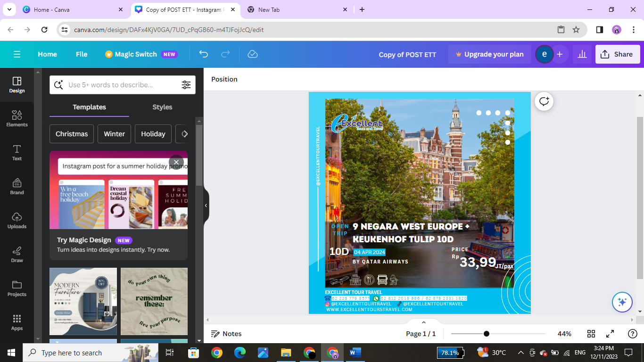The width and height of the screenshot is (644, 362).
Task: Click the zoom slider handle
Action: coord(486,334)
